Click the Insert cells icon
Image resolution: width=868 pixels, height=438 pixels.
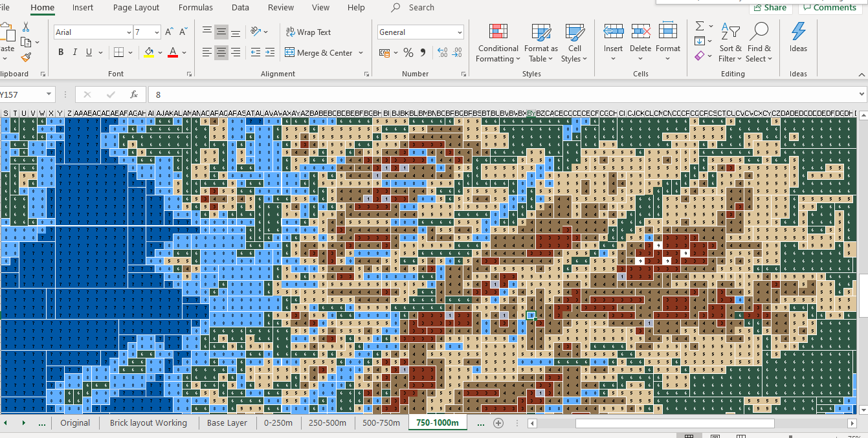[613, 31]
